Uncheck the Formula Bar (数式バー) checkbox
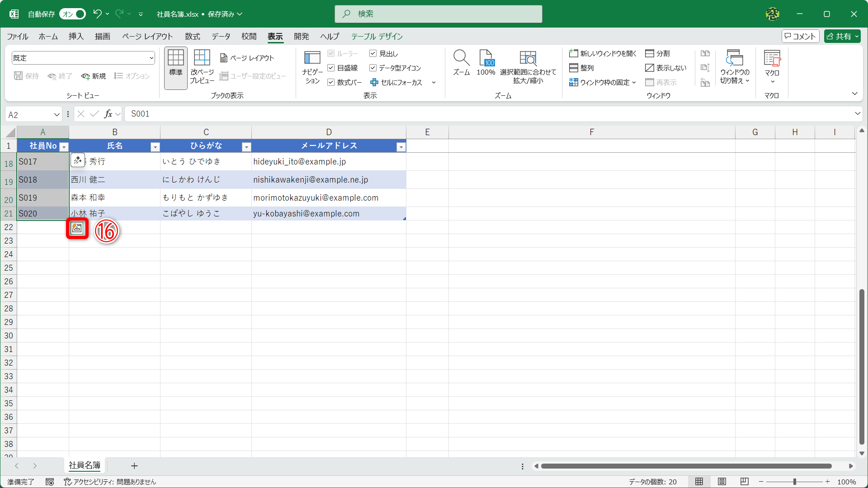 pyautogui.click(x=331, y=82)
